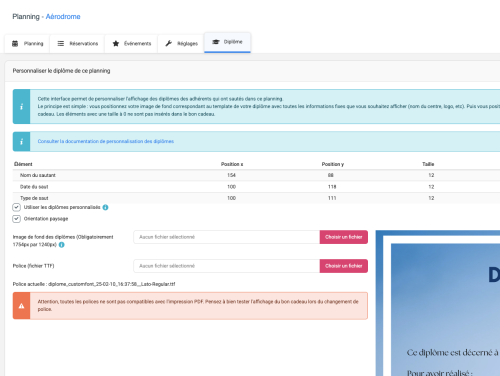
Task: Click info icon next to image size label
Action: point(62,245)
